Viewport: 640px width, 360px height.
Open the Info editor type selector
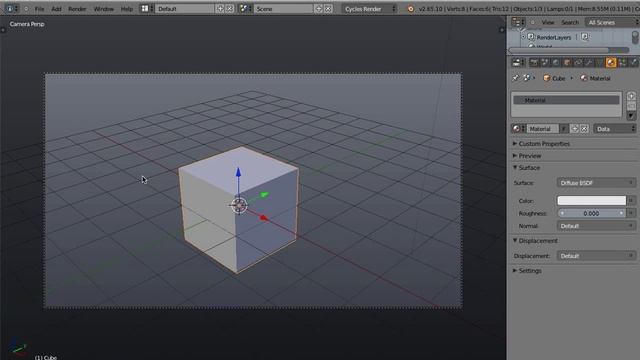[x=11, y=9]
